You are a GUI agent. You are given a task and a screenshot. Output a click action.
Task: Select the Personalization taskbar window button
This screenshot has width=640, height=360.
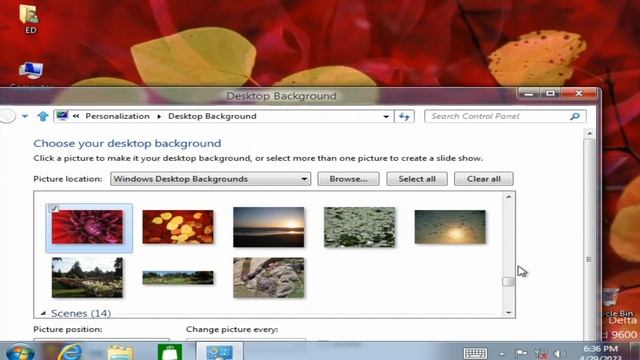click(220, 352)
